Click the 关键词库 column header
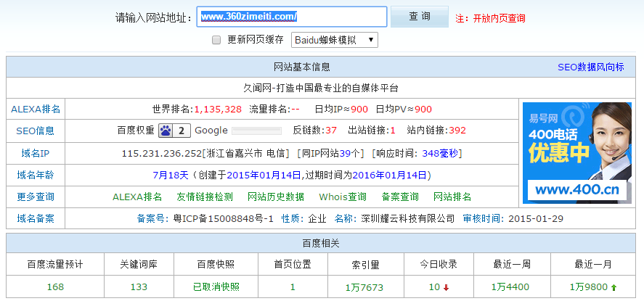 click(139, 265)
